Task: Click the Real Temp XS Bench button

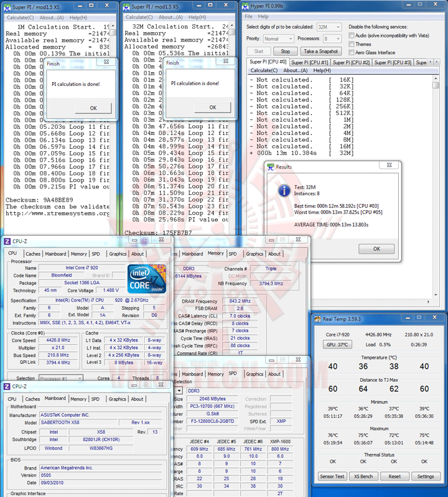Action: tap(363, 476)
